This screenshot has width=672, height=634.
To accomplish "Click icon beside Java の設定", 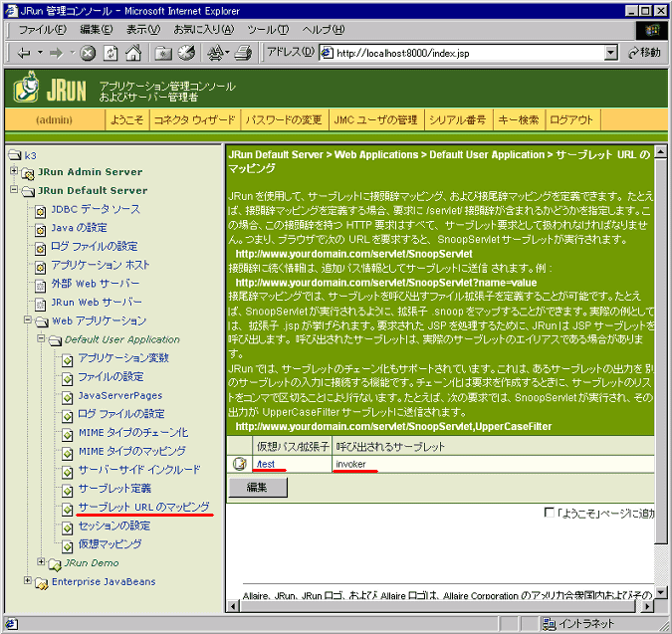I will click(x=40, y=230).
